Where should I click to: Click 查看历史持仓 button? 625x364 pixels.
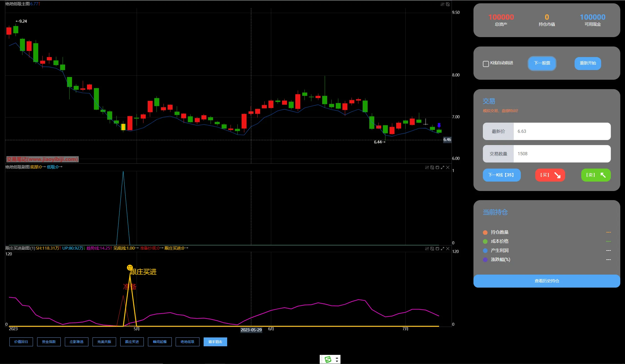click(546, 281)
